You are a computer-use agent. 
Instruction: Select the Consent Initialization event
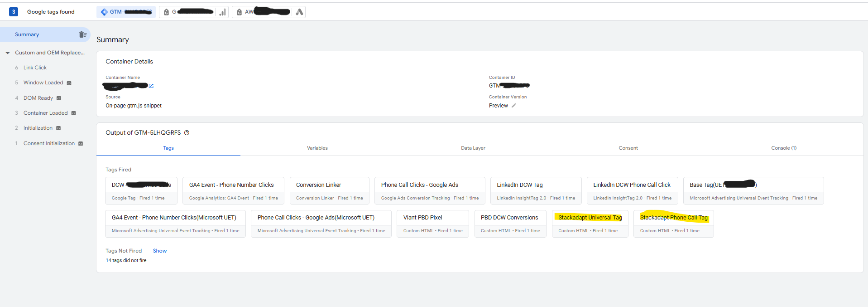point(49,143)
